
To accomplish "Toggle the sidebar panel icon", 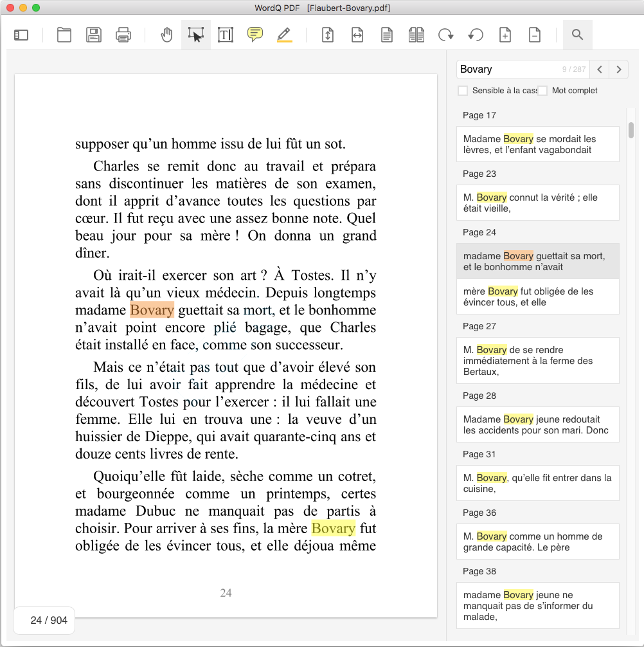I will pyautogui.click(x=21, y=35).
